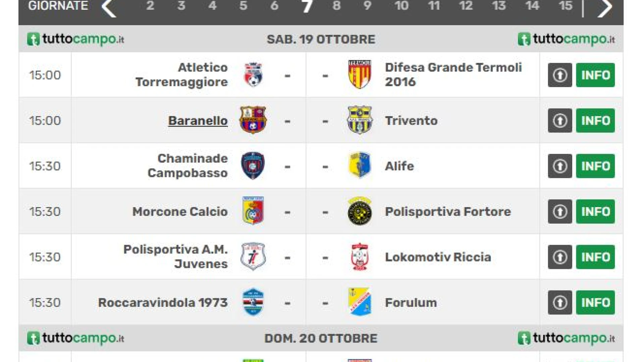Click the Roccaravindola 1973 team crest
The width and height of the screenshot is (644, 362).
[253, 302]
